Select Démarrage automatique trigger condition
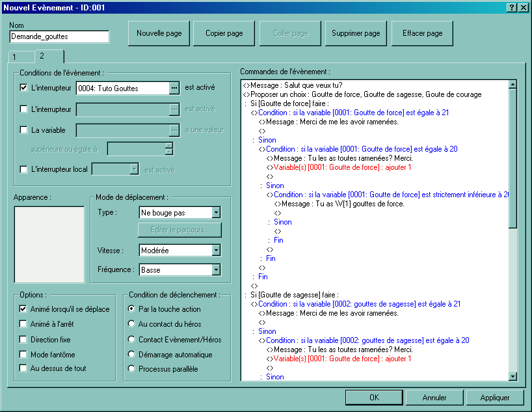This screenshot has width=532, height=412. coord(132,355)
